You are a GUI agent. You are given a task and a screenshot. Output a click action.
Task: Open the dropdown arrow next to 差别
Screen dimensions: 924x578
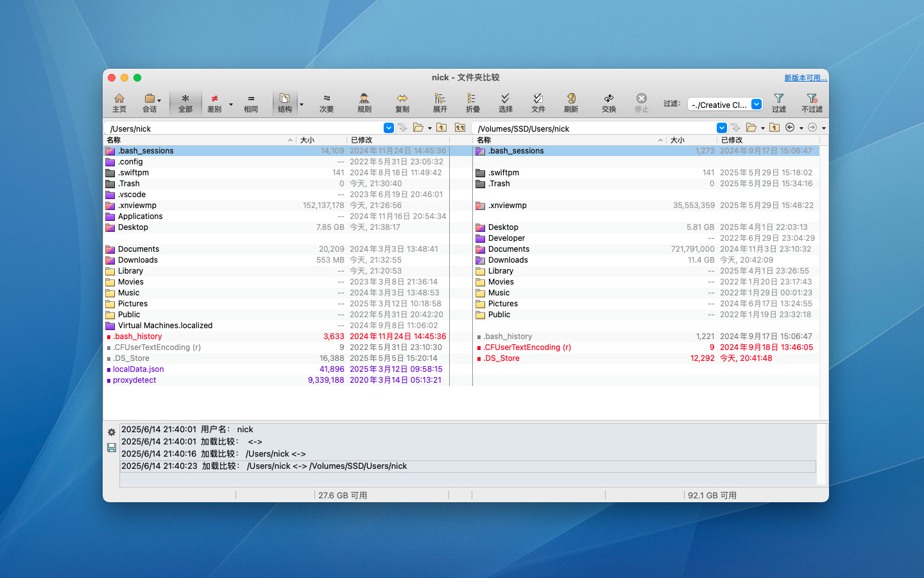(231, 104)
